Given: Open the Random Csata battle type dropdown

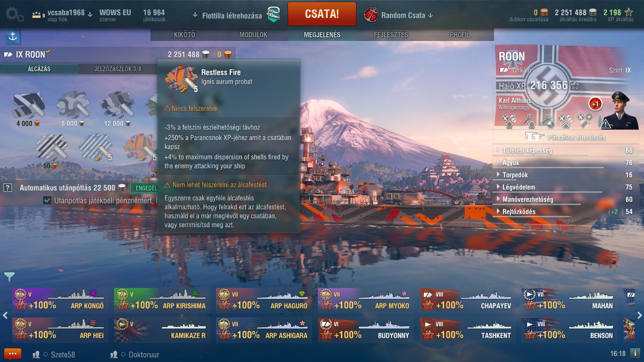Looking at the screenshot, I should 398,15.
